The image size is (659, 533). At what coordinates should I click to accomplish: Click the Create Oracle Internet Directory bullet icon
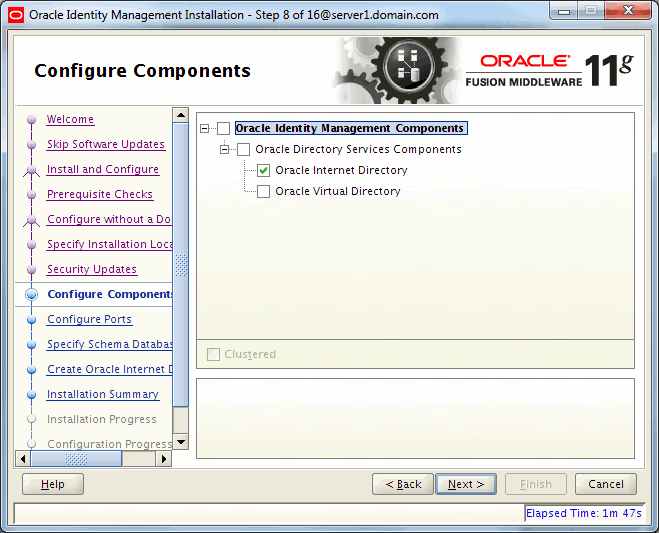tap(32, 369)
